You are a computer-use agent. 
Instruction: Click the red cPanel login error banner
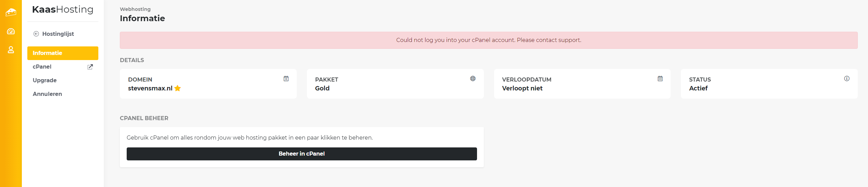coord(488,40)
